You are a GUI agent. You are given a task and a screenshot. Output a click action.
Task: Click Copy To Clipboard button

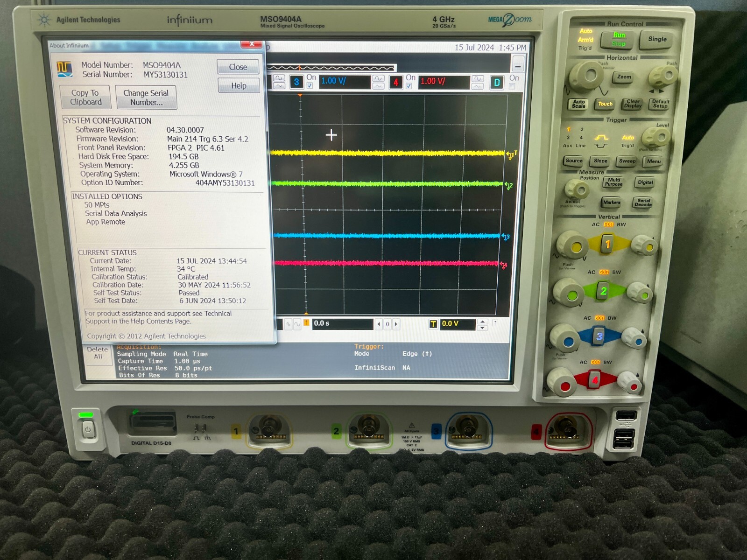pyautogui.click(x=86, y=98)
